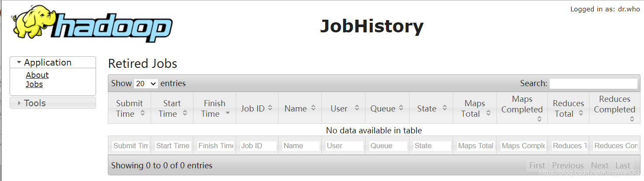
Task: Sort by State column arrows
Action: point(445,108)
